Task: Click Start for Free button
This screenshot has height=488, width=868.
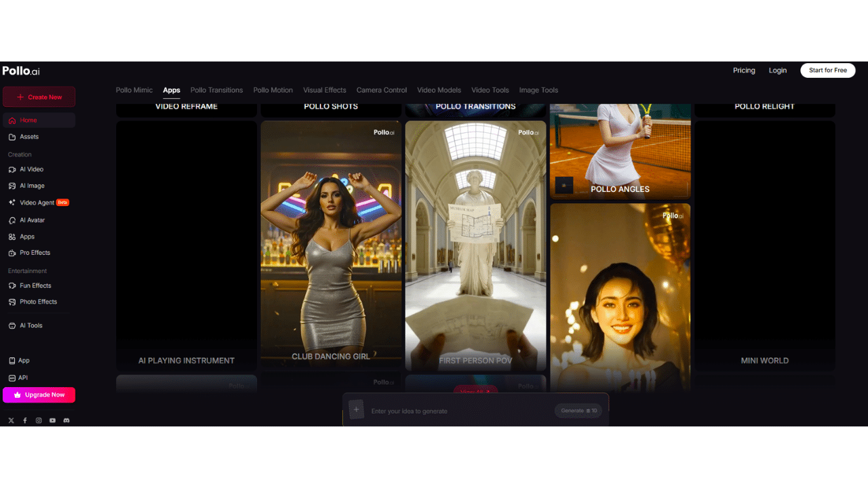Action: click(x=827, y=70)
